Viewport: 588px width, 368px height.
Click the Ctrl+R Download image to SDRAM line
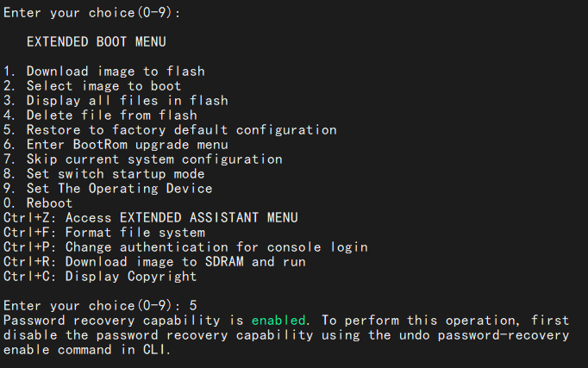point(154,261)
